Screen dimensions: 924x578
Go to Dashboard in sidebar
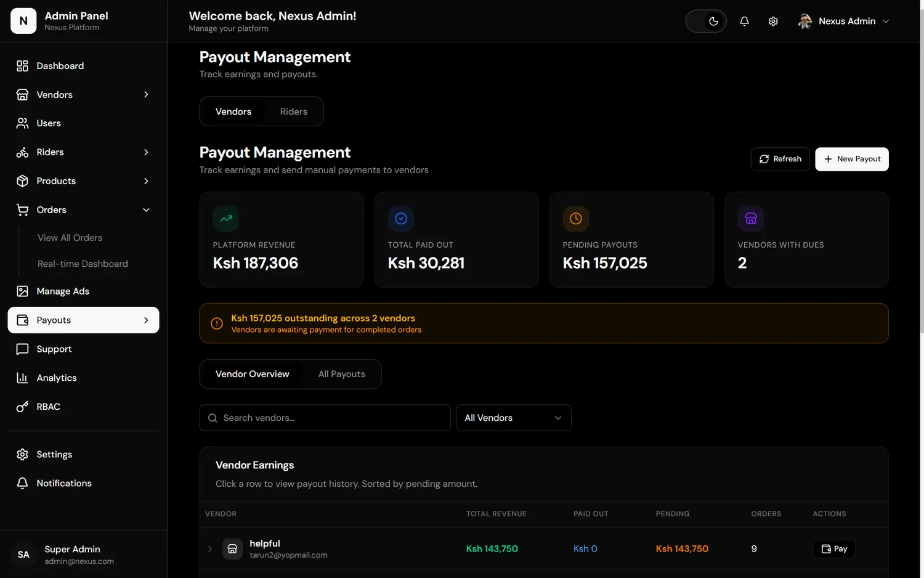point(83,66)
